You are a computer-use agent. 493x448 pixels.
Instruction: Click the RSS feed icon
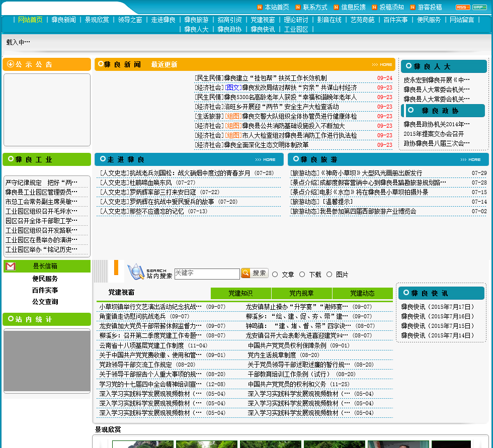click(x=463, y=7)
